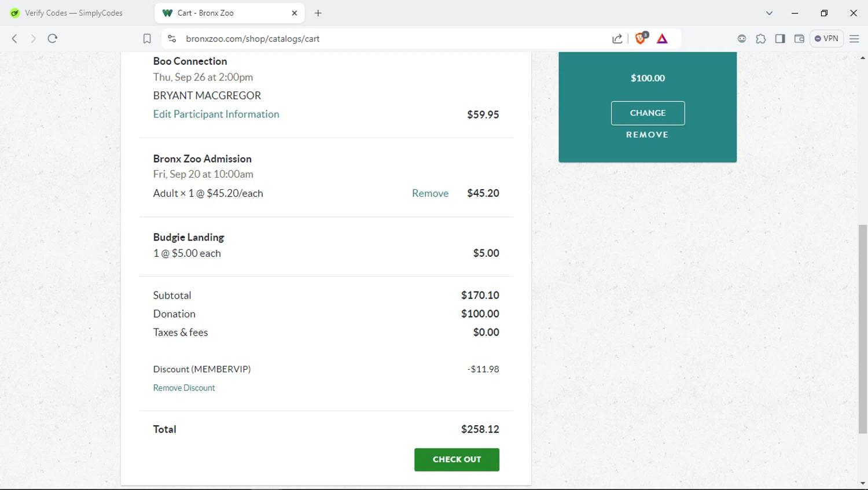The image size is (868, 490).
Task: Click the donation CHANGE button
Action: [x=648, y=113]
